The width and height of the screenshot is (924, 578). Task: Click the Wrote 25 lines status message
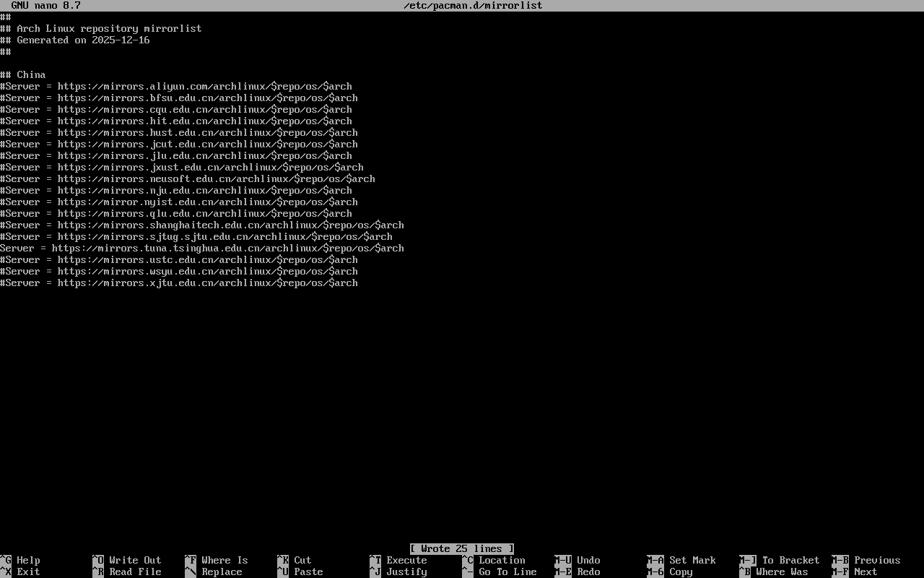[461, 548]
